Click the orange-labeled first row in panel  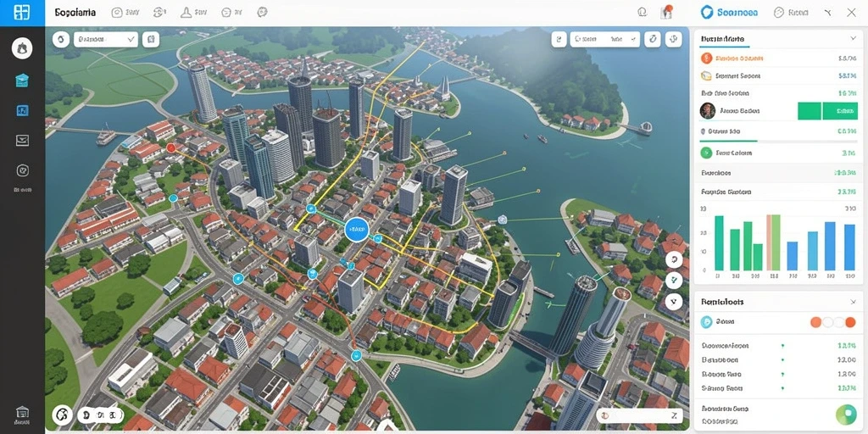[x=778, y=58]
